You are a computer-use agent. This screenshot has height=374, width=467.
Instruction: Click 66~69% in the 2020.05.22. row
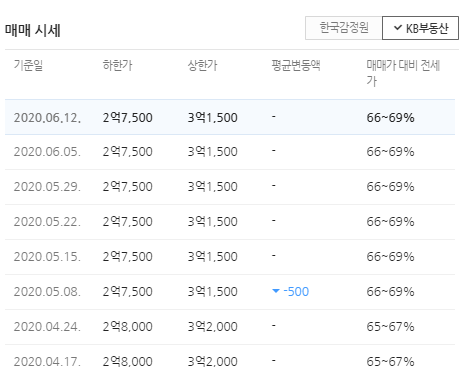(x=390, y=222)
